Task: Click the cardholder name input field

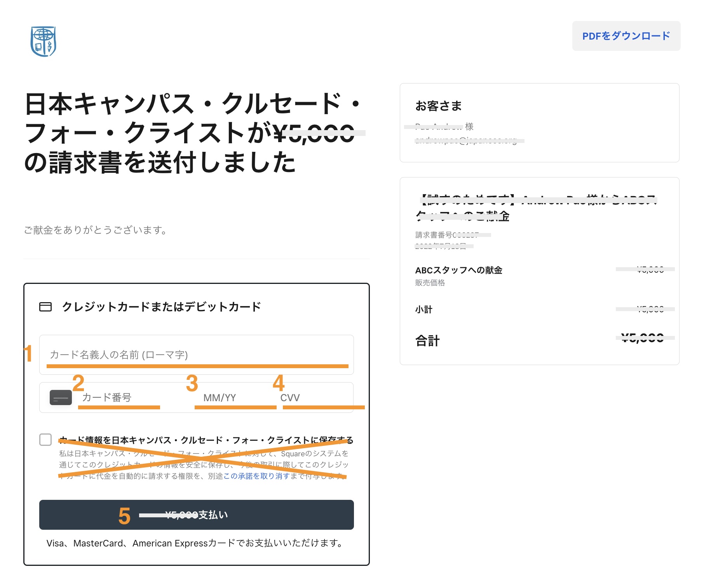Action: [197, 355]
